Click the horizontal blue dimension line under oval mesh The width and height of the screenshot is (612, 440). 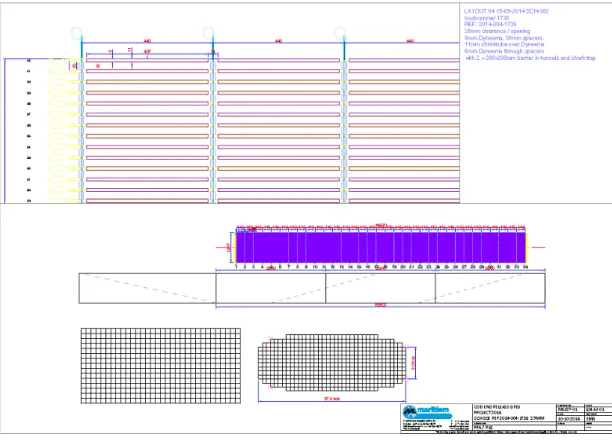coord(332,401)
